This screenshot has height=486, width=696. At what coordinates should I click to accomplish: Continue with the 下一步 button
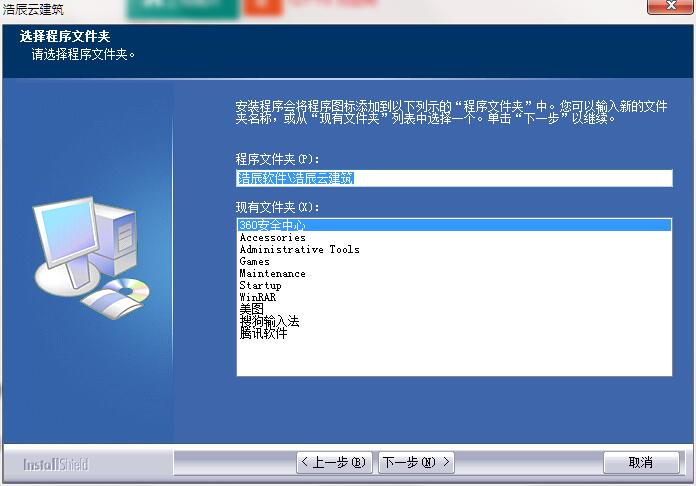coord(416,462)
